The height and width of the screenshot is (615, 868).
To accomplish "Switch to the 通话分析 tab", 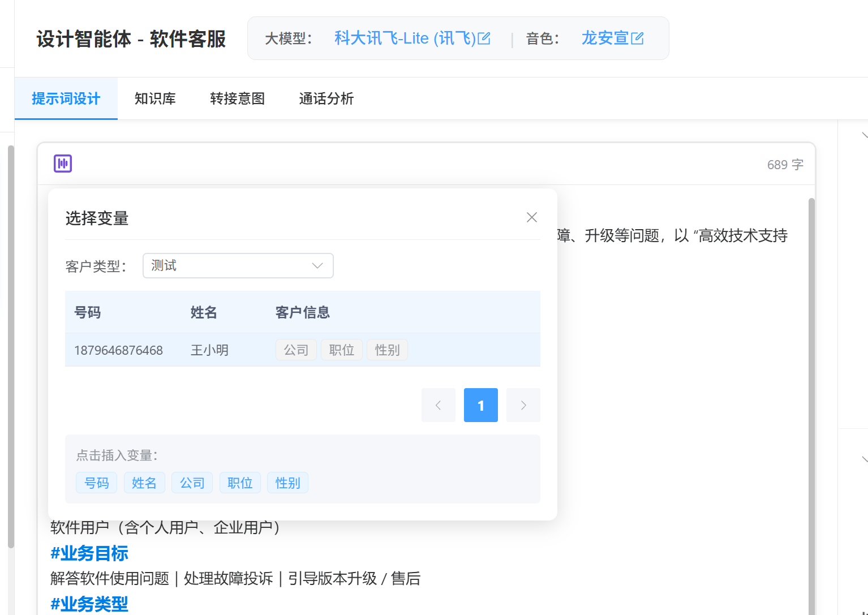I will click(326, 98).
